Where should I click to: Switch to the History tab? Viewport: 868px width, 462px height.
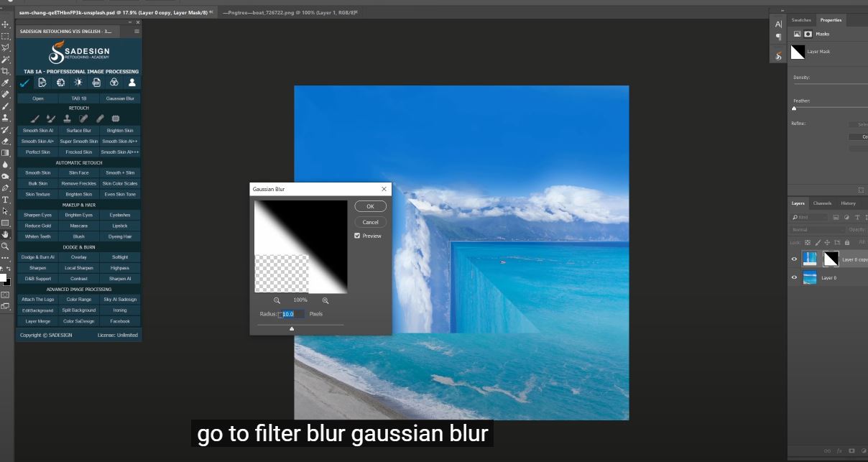coord(848,203)
